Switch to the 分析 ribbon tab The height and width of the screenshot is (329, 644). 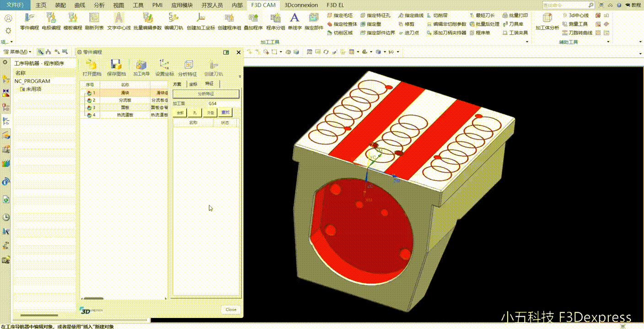pyautogui.click(x=99, y=5)
